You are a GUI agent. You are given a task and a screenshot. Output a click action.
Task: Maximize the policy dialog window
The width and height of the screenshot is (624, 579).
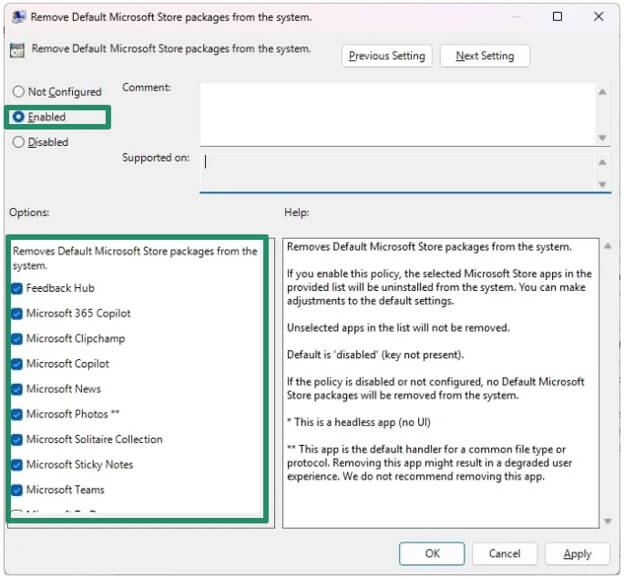pyautogui.click(x=557, y=17)
